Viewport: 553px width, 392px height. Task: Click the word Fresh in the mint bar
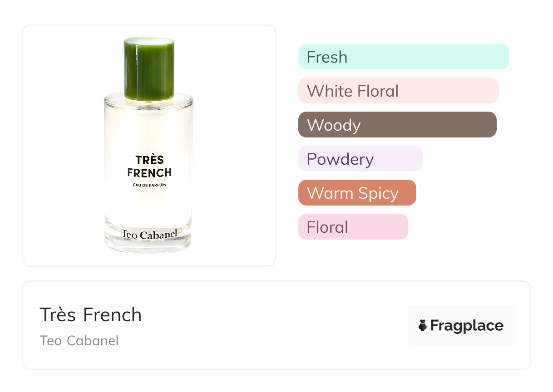coord(327,57)
